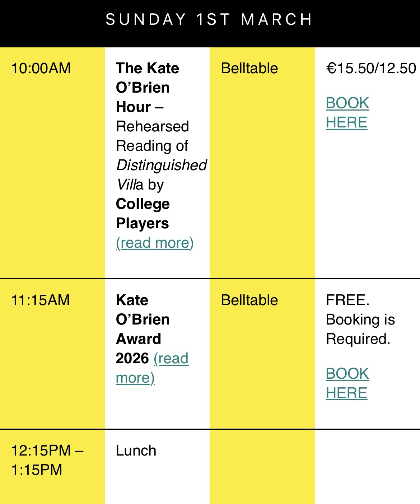Click the Sunday 1st March header
This screenshot has width=420, height=504.
[209, 19]
